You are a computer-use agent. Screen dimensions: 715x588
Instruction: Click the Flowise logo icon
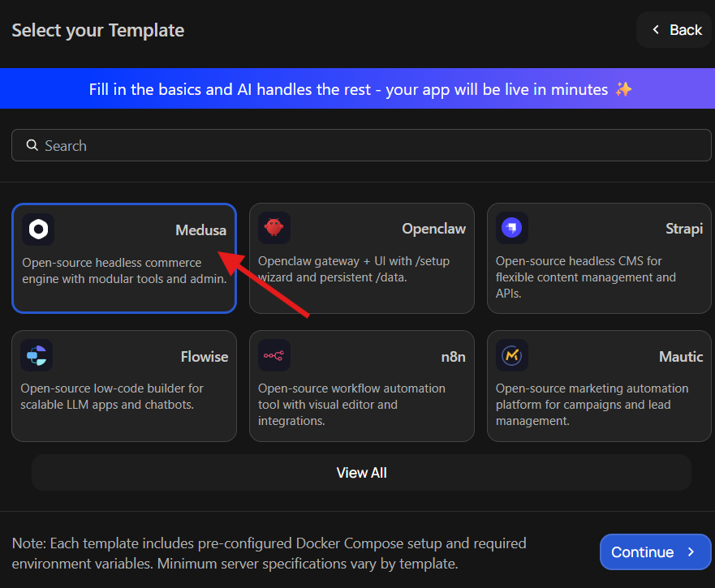(x=37, y=356)
